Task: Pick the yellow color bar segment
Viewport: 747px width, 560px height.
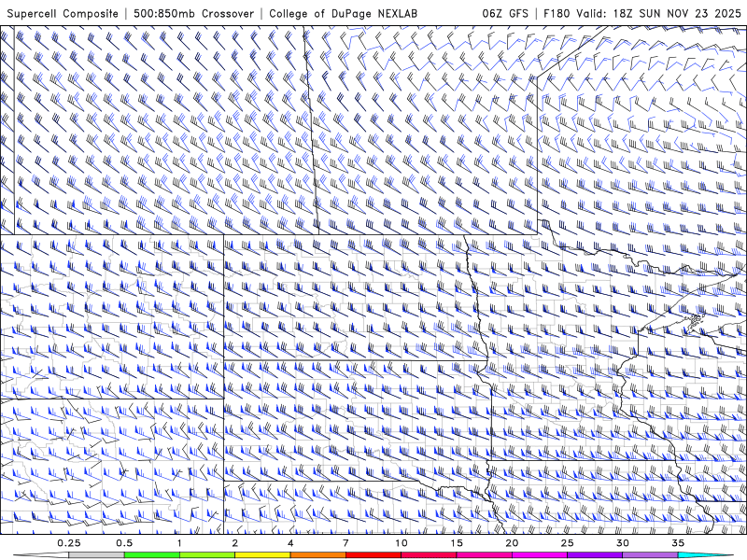Action: pyautogui.click(x=262, y=555)
